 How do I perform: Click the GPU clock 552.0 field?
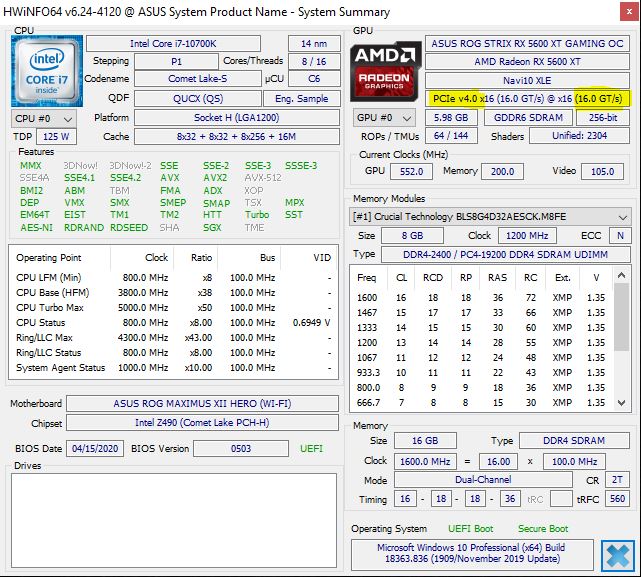tap(411, 171)
